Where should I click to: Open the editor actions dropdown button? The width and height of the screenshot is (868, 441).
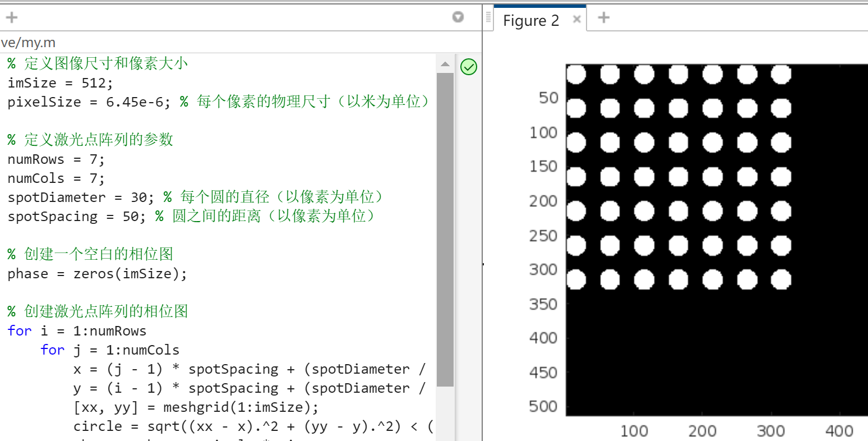pyautogui.click(x=458, y=17)
